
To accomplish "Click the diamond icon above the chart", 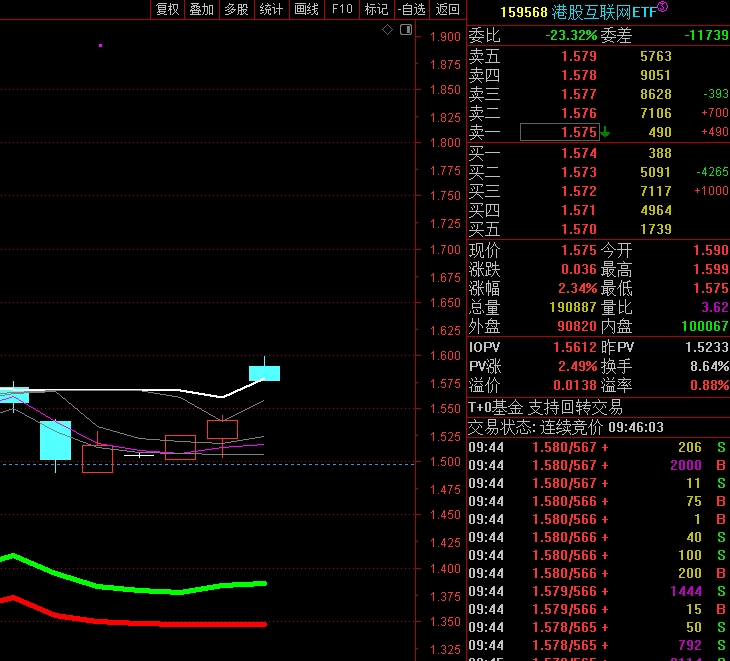I will [x=387, y=30].
